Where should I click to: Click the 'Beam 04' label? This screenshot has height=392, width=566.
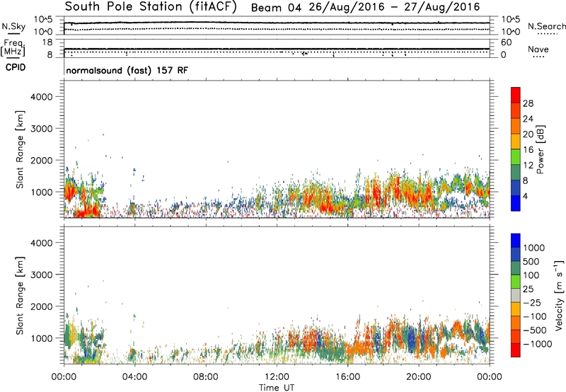276,8
